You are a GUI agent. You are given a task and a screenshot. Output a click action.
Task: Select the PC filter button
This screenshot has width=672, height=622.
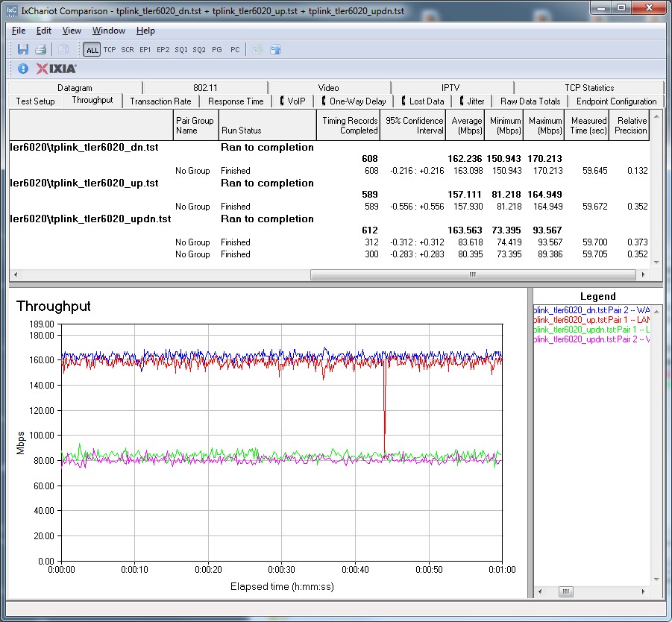point(235,50)
